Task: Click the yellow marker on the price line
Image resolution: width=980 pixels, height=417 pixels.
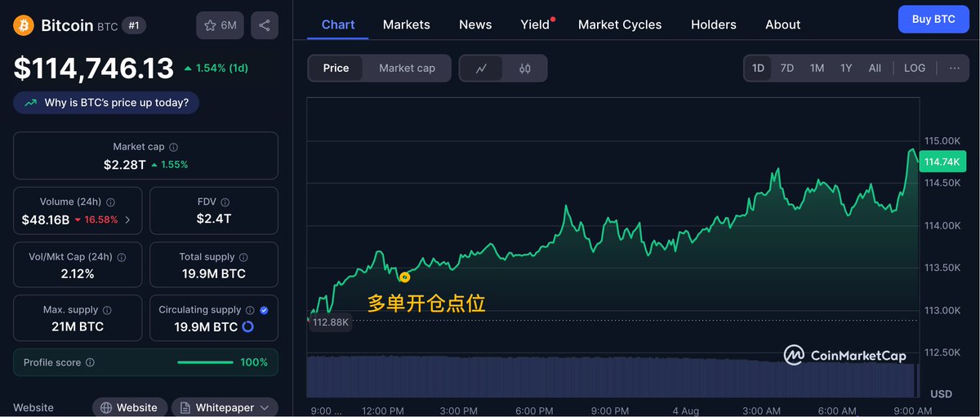Action: [x=404, y=277]
